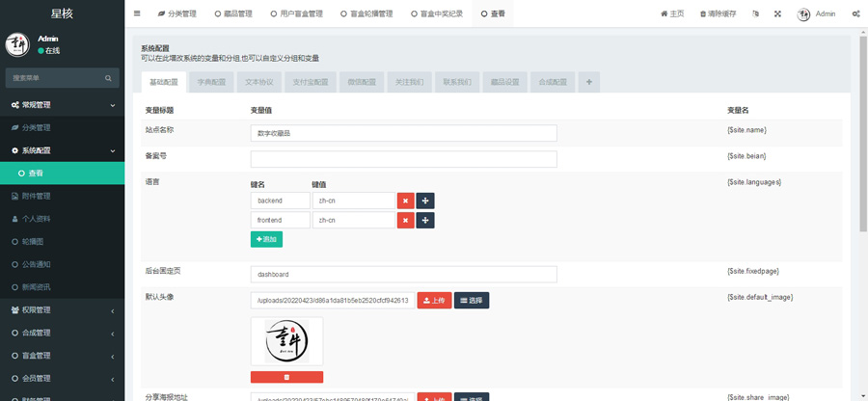Click the plus tab to add config group
Viewport: 868px width, 401px height.
click(588, 82)
